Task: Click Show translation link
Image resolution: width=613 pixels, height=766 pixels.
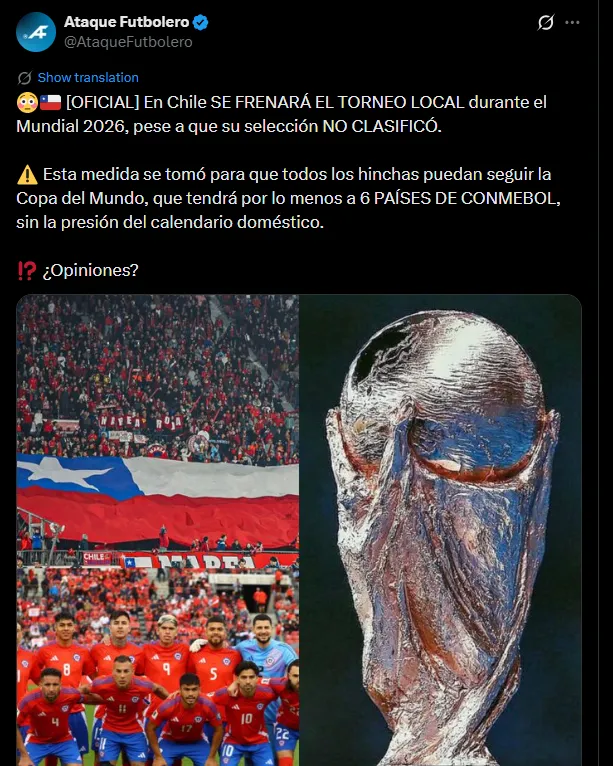Action: coord(88,77)
